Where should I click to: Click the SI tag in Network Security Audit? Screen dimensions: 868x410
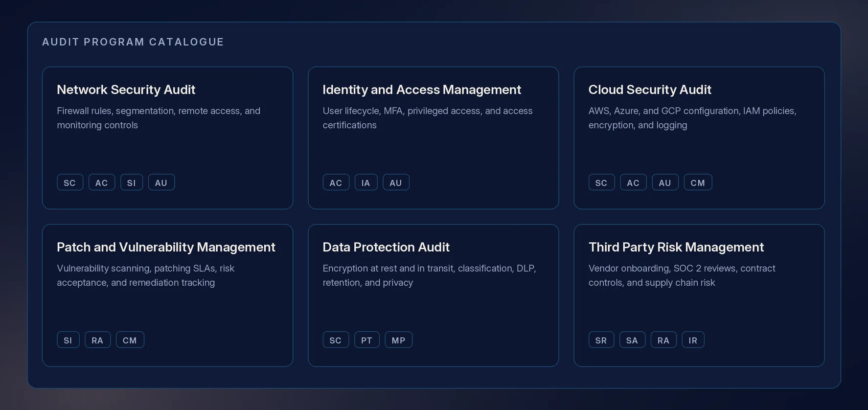(x=132, y=182)
